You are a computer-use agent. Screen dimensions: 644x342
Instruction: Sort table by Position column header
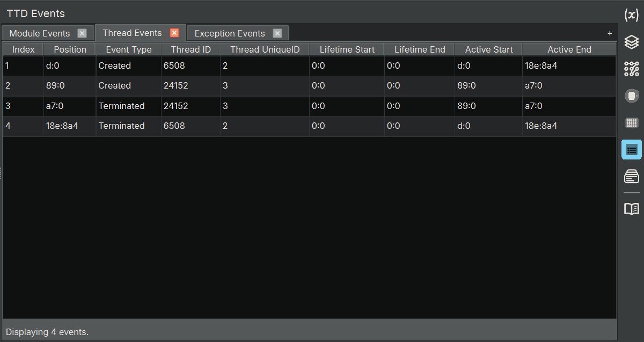[70, 49]
